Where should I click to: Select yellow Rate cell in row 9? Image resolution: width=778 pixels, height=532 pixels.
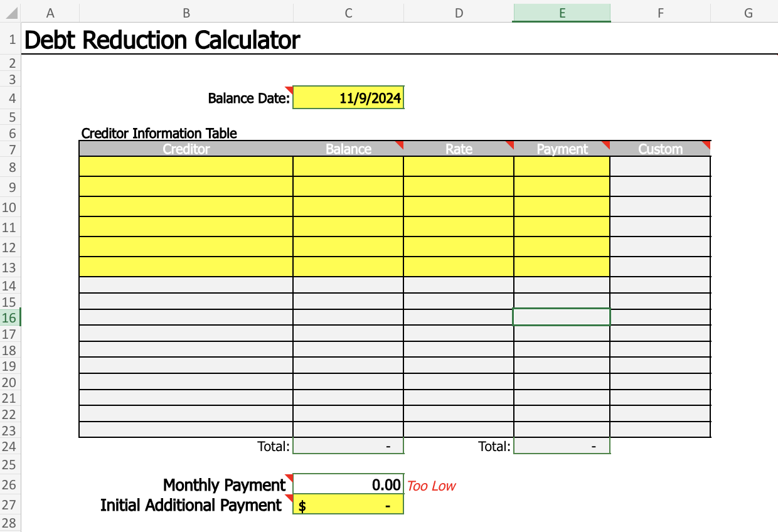pos(459,186)
